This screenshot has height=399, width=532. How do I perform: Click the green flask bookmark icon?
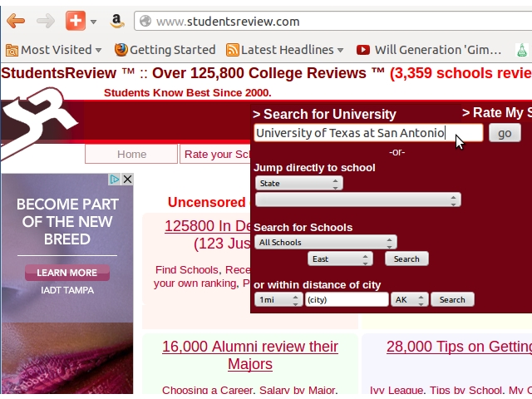pos(522,50)
